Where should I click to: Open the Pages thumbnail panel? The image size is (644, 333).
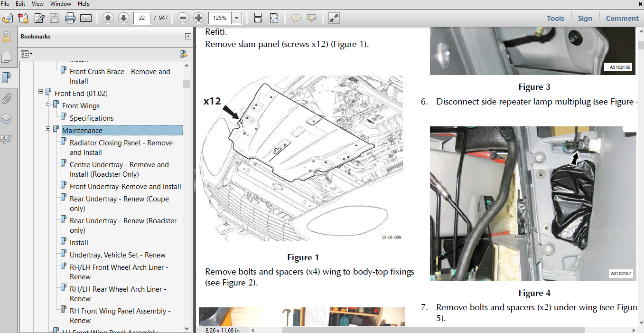(7, 57)
